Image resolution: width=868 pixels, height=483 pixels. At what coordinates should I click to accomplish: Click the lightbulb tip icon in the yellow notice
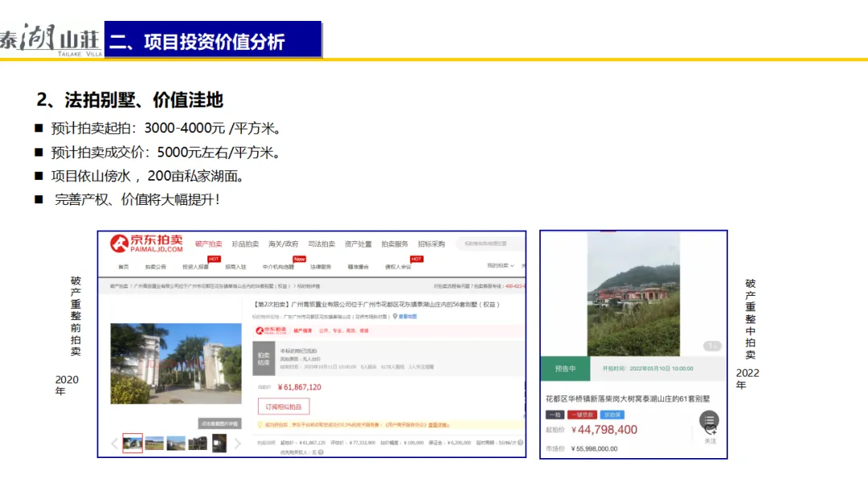tap(260, 425)
